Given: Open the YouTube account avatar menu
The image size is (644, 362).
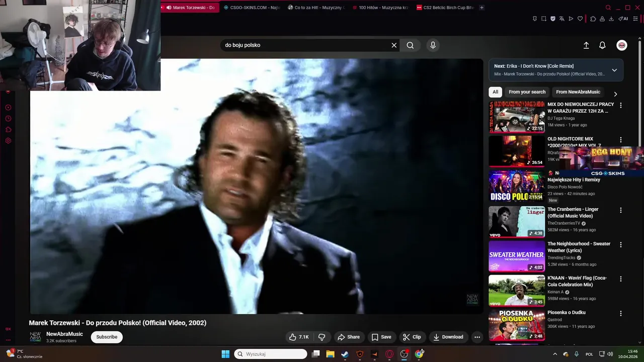Looking at the screenshot, I should [x=622, y=45].
